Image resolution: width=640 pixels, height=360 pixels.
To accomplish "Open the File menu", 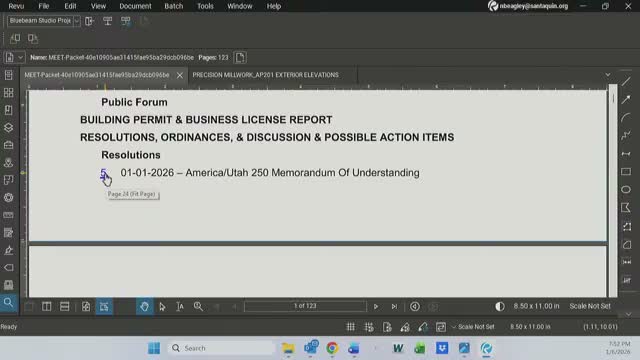I will 44,6.
